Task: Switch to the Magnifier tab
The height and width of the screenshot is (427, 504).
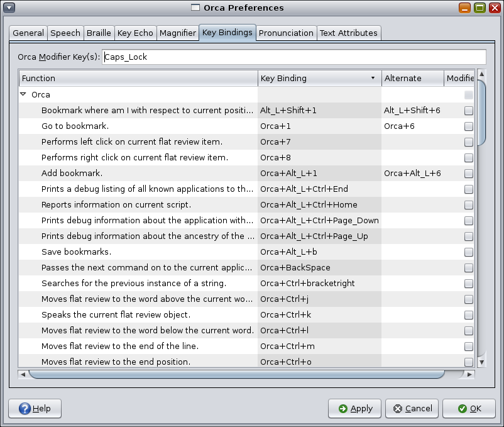Action: click(x=178, y=33)
